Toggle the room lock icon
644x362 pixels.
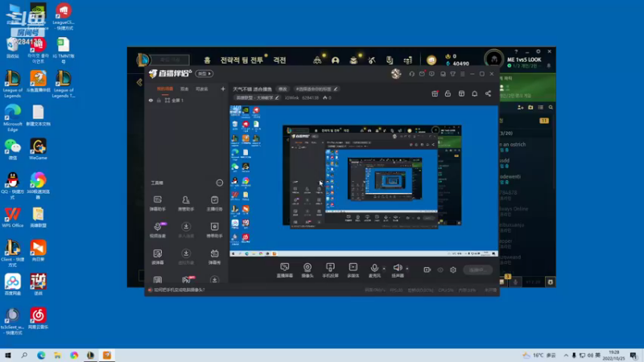pos(448,93)
